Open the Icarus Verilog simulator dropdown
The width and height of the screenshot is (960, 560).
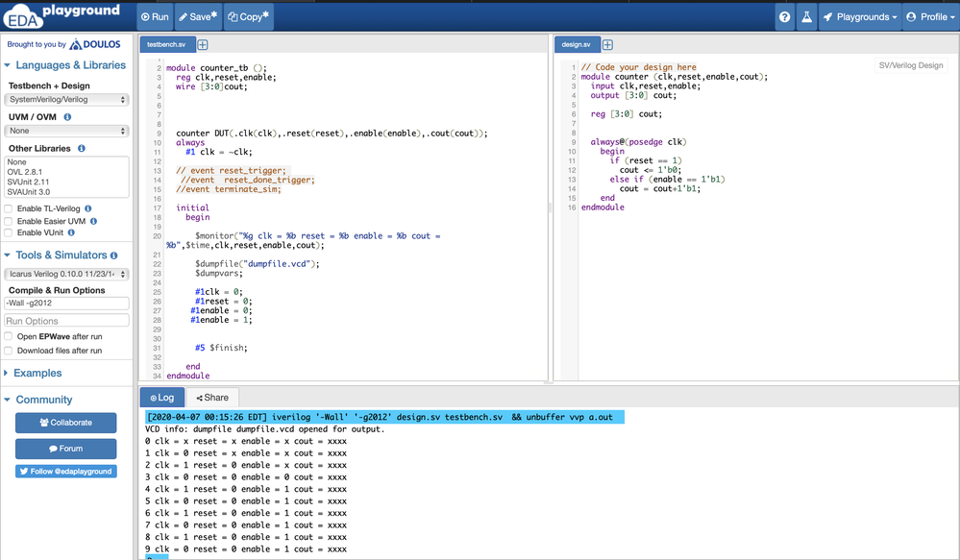(66, 275)
